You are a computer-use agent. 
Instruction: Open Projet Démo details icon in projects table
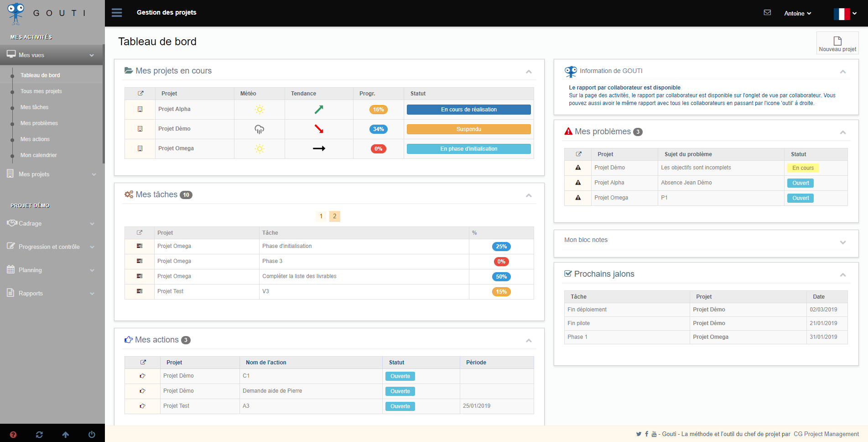pyautogui.click(x=140, y=129)
